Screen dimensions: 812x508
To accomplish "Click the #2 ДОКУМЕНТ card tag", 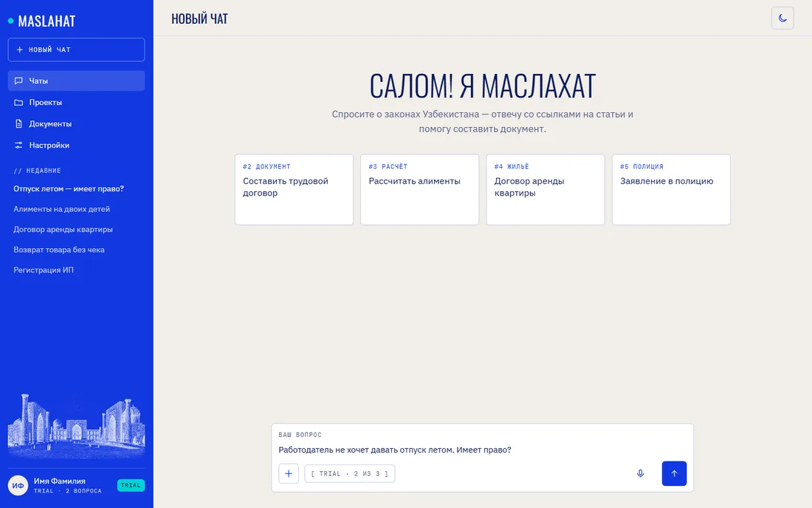I will (x=266, y=166).
